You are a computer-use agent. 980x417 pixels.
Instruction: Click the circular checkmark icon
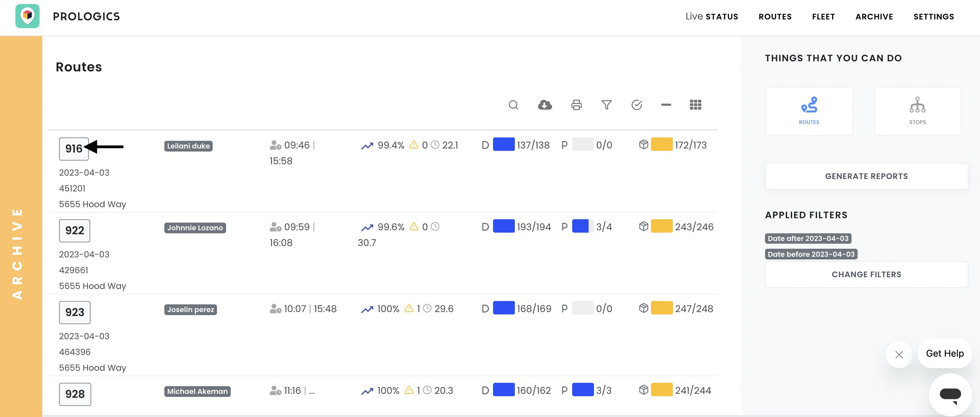point(637,105)
